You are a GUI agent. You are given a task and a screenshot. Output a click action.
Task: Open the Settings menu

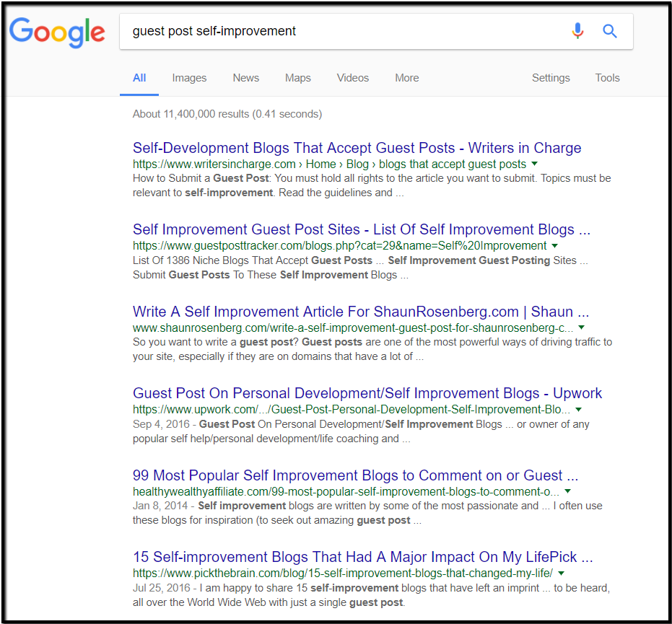click(x=550, y=78)
